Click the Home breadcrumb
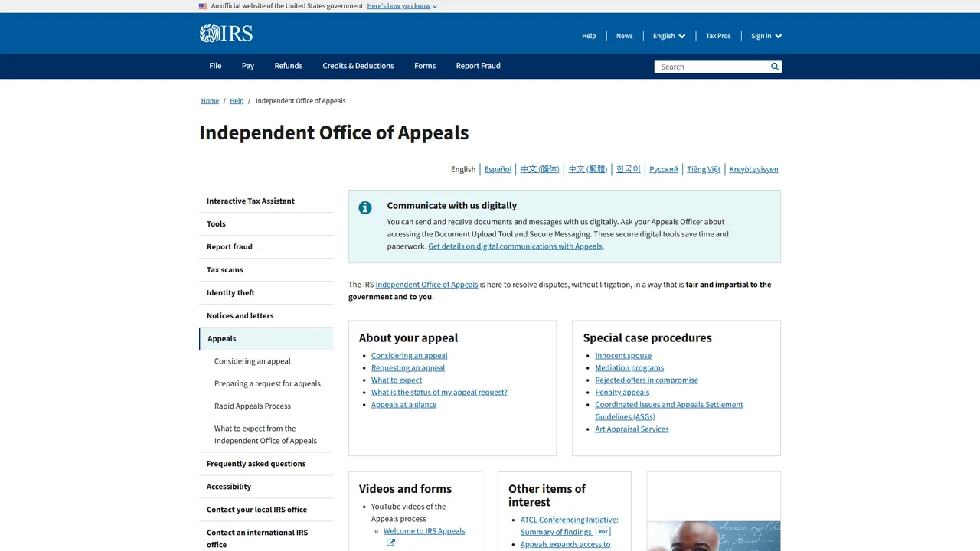 pyautogui.click(x=210, y=101)
